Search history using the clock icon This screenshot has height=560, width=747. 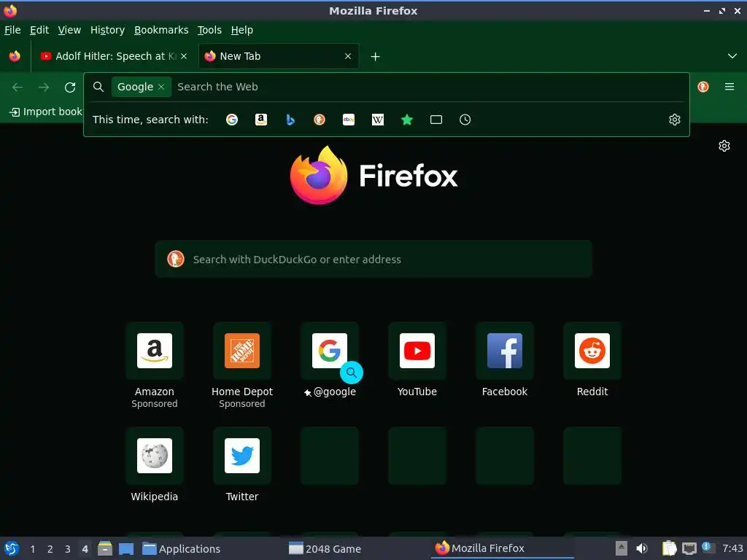pyautogui.click(x=465, y=120)
